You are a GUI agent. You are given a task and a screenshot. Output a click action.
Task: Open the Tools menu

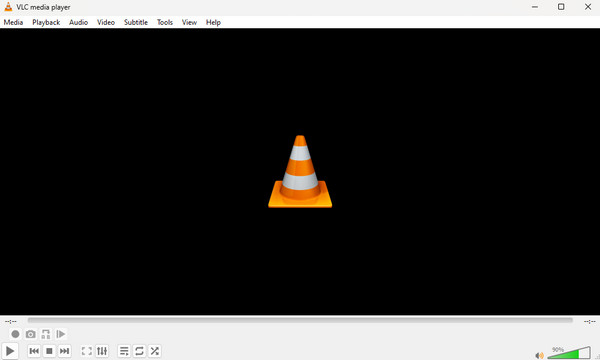pyautogui.click(x=165, y=22)
